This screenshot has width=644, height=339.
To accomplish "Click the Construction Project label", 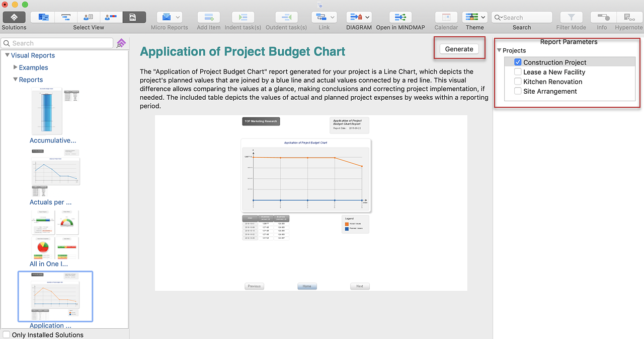I will 555,62.
